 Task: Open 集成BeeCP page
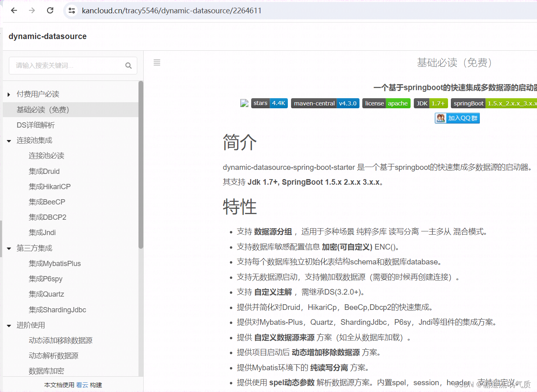point(47,202)
